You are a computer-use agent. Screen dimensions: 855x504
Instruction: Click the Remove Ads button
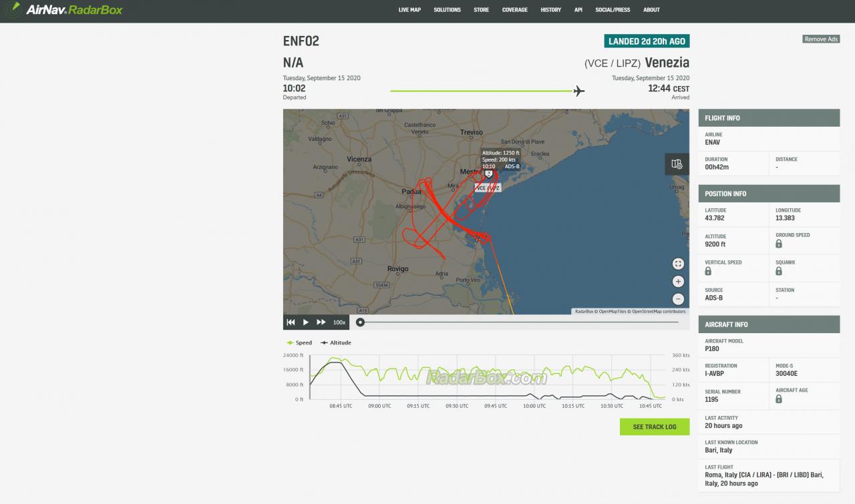pyautogui.click(x=820, y=39)
